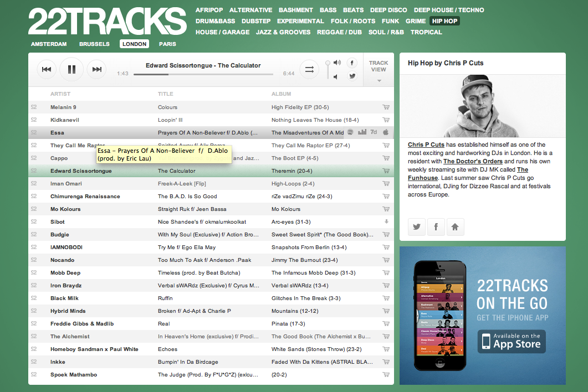Mute audio with the low-volume speaker icon
Viewport: 588px width, 392px height.
pyautogui.click(x=335, y=76)
